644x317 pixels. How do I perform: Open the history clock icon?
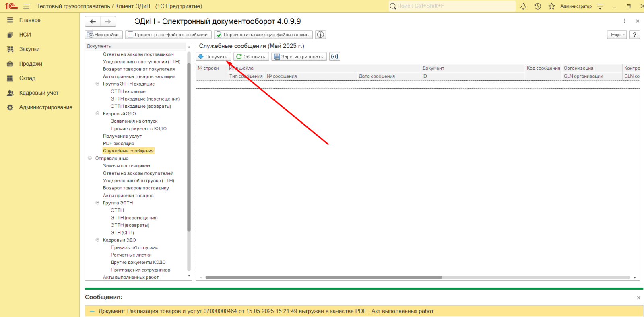(x=538, y=6)
